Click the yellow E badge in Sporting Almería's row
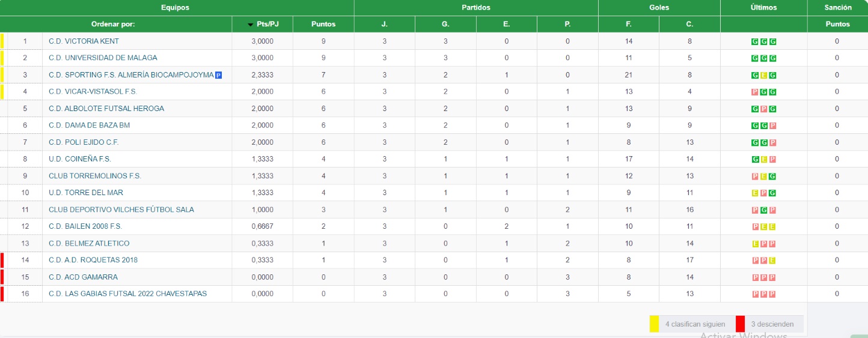The image size is (868, 338). [763, 75]
